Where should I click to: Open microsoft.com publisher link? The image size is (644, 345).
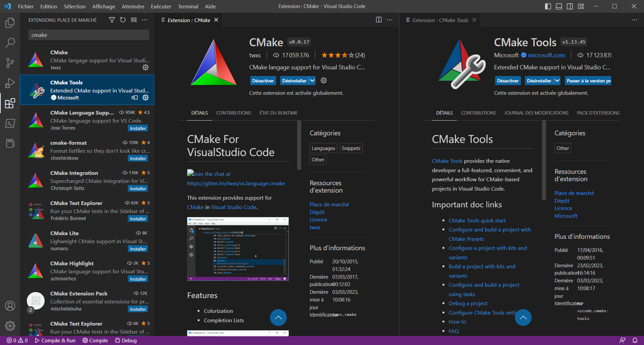(x=546, y=55)
